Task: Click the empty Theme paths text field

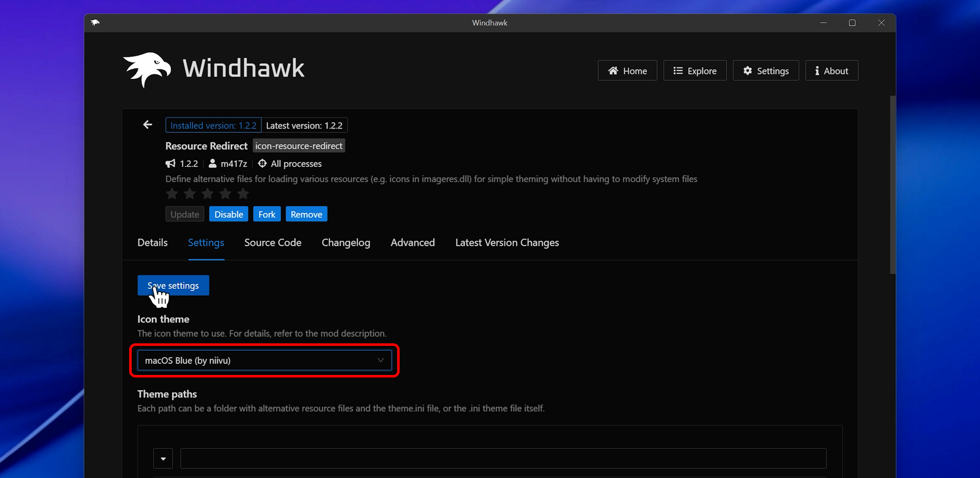Action: [503, 459]
